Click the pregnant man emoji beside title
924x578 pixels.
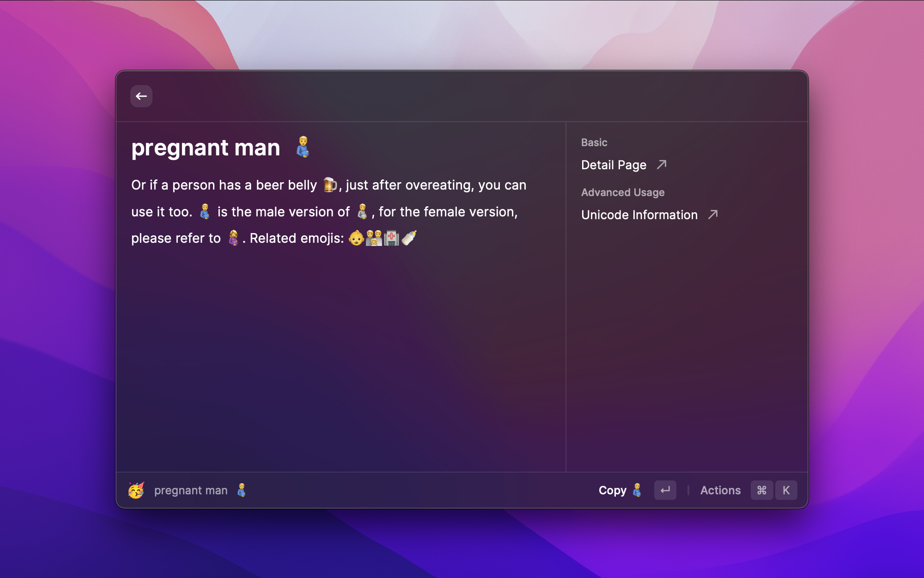(303, 147)
